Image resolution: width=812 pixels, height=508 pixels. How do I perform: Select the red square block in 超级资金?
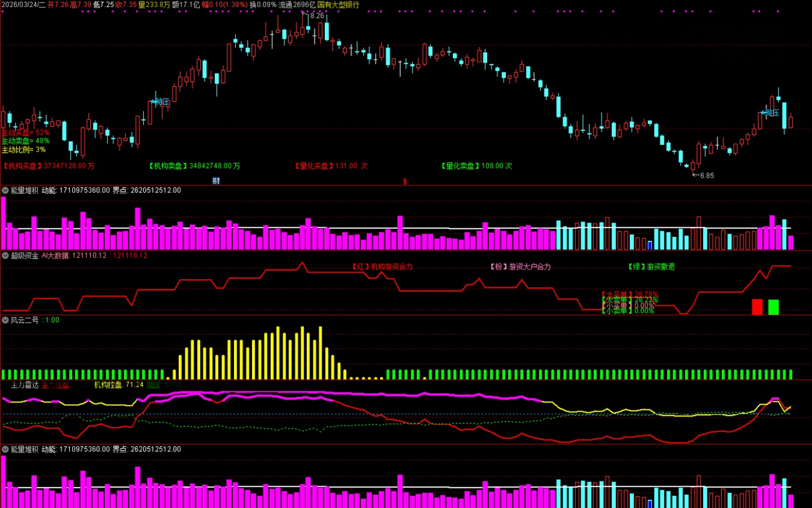click(757, 307)
